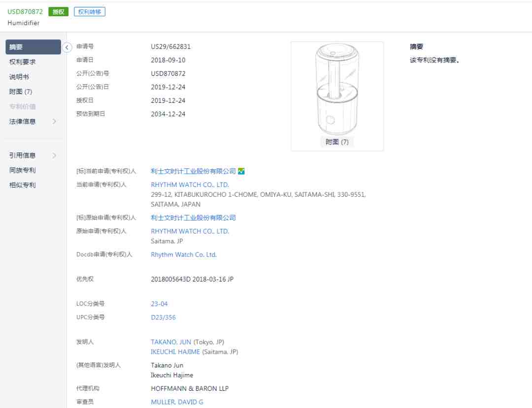
Task: Click the green 授权 status badge
Action: coord(58,12)
